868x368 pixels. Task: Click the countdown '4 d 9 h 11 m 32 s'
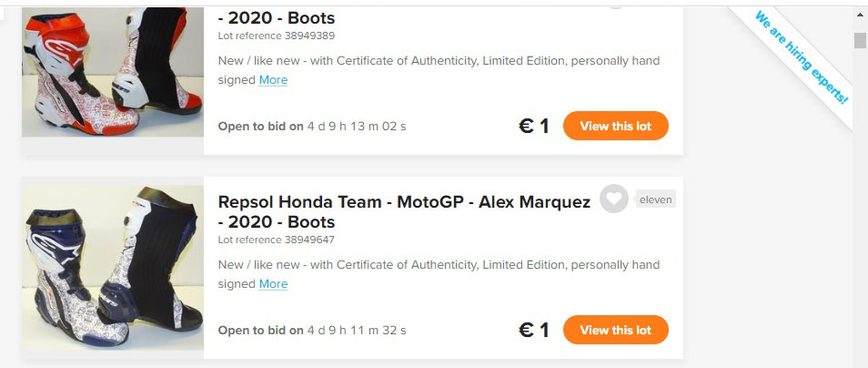357,330
